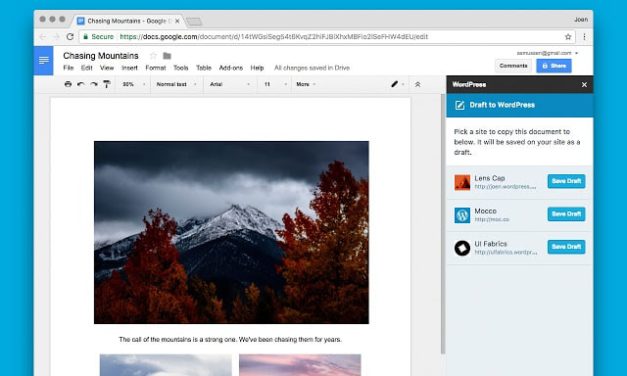Image resolution: width=627 pixels, height=376 pixels.
Task: Click the Lens Cap site thumbnail
Action: 462,182
